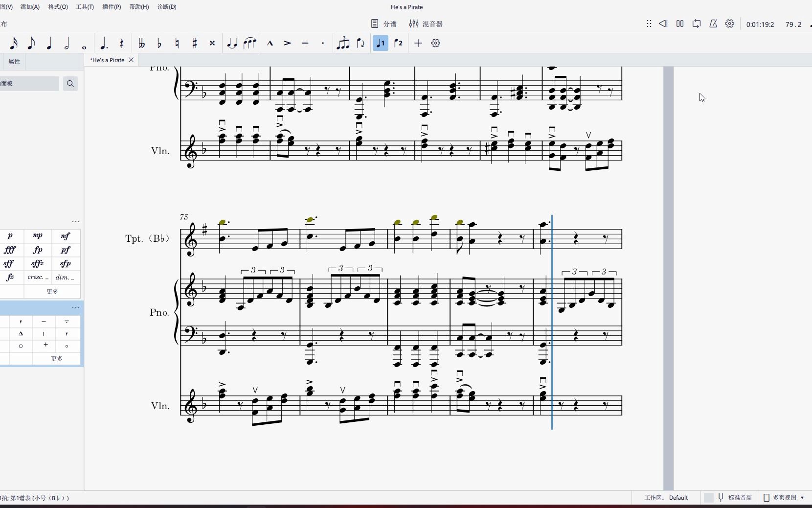Pause playback
812x508 pixels.
(x=680, y=23)
